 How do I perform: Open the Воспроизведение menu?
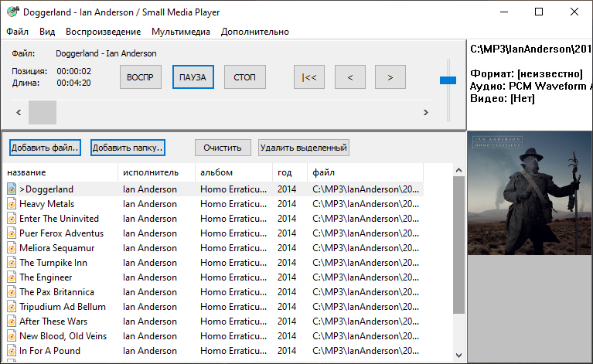(x=104, y=32)
